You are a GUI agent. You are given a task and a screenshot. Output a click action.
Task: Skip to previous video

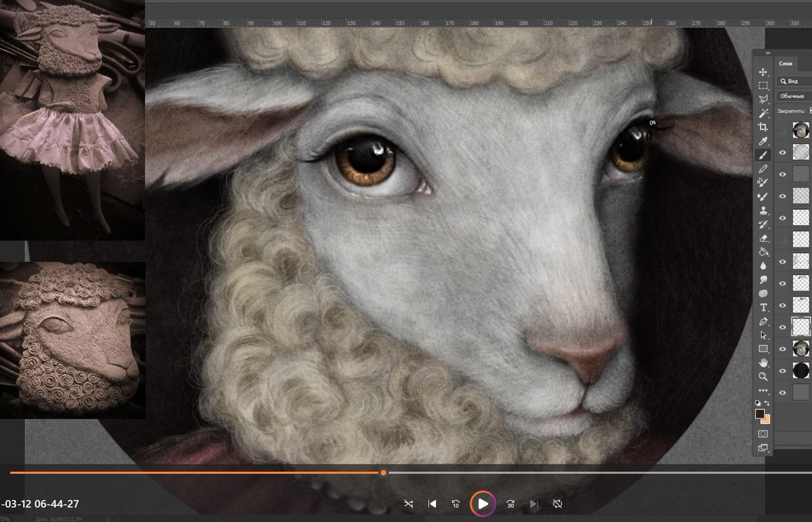coord(432,504)
